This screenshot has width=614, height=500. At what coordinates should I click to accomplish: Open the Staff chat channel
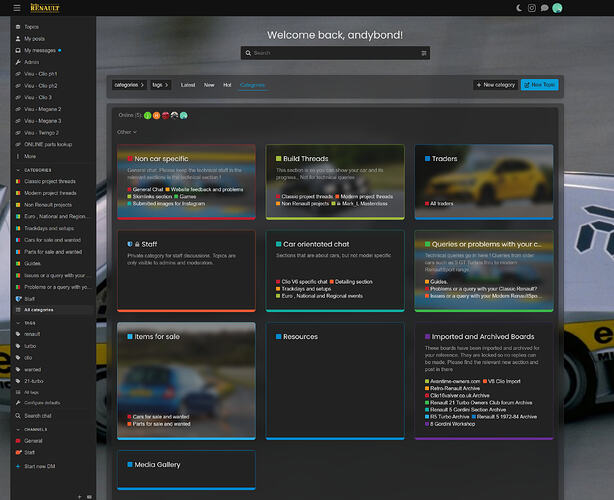[x=29, y=453]
